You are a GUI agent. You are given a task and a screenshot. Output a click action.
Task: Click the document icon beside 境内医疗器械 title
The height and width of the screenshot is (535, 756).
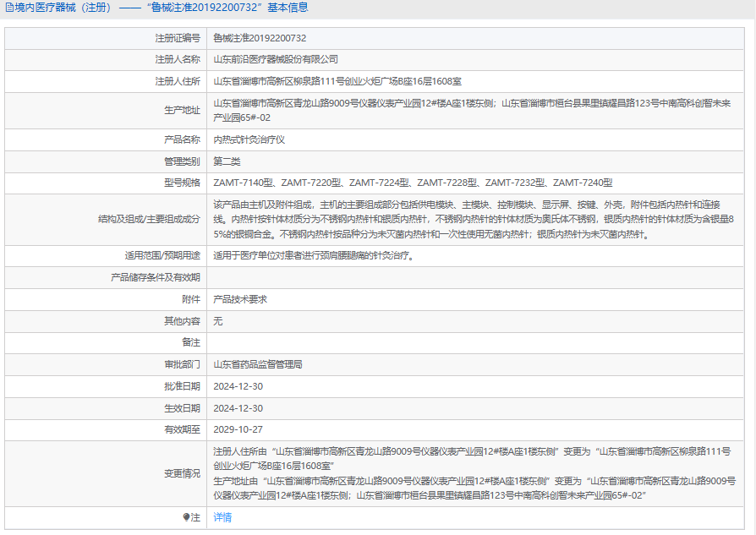pyautogui.click(x=9, y=8)
